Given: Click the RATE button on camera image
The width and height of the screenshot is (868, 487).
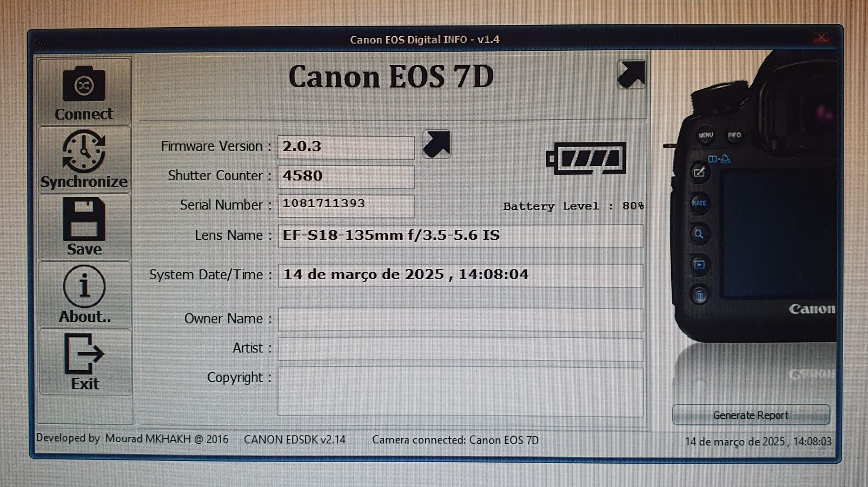Looking at the screenshot, I should [699, 203].
